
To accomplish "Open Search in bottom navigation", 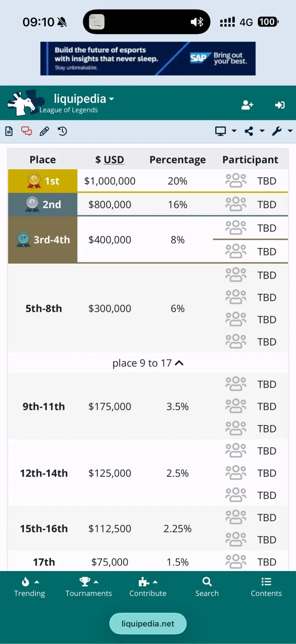I will tap(207, 587).
